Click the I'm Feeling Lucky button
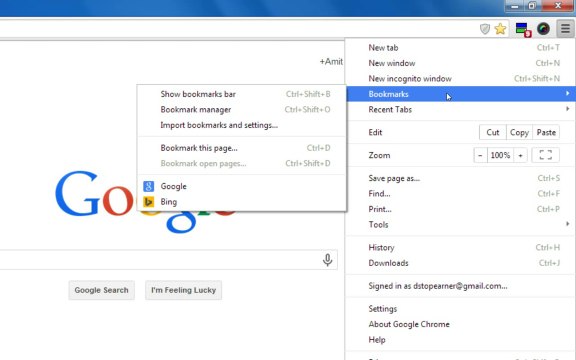The image size is (576, 360). tap(183, 290)
